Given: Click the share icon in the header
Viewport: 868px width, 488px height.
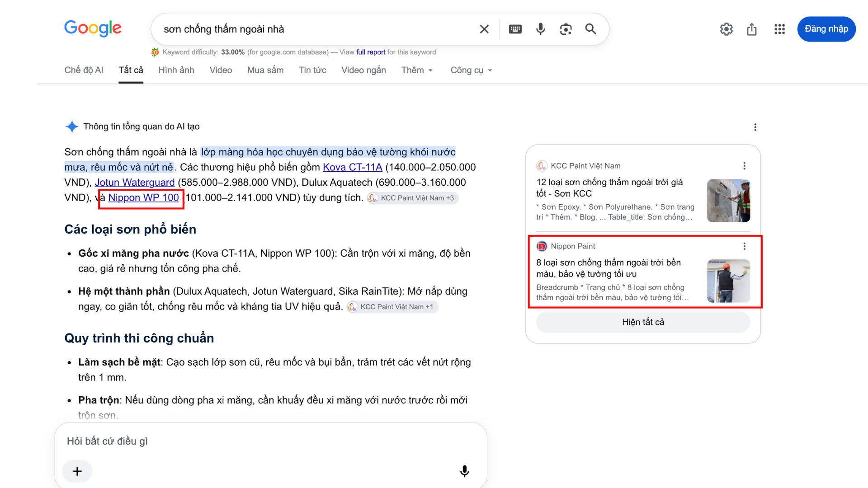Looking at the screenshot, I should 752,29.
